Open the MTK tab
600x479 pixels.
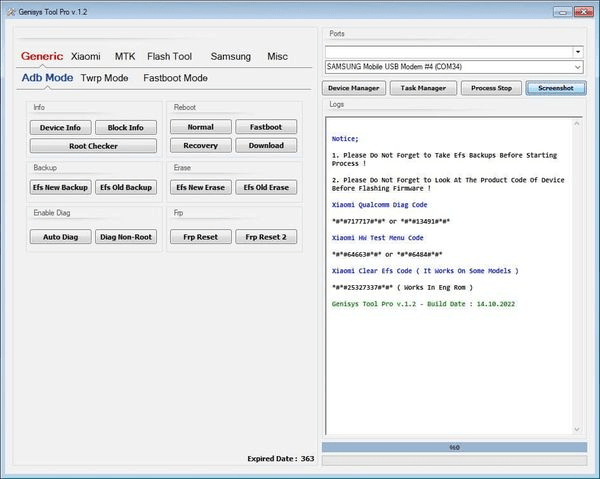pos(125,57)
